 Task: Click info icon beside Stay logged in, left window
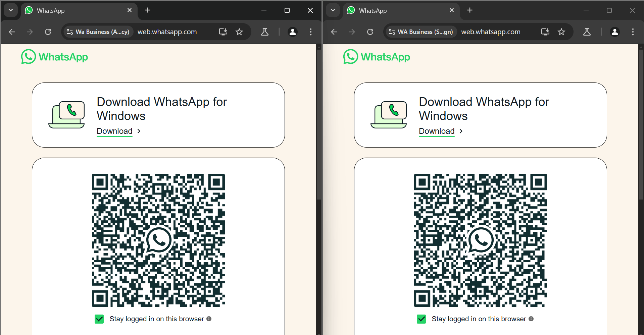209,319
